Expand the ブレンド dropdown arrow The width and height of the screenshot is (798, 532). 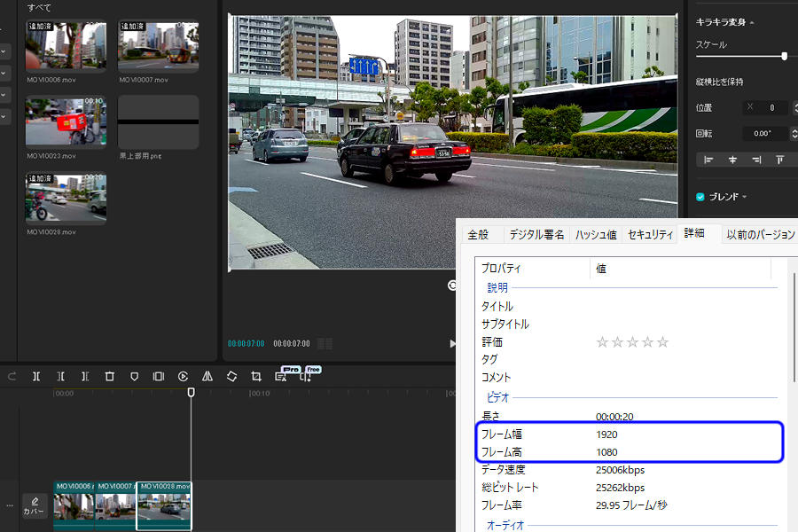pyautogui.click(x=745, y=197)
